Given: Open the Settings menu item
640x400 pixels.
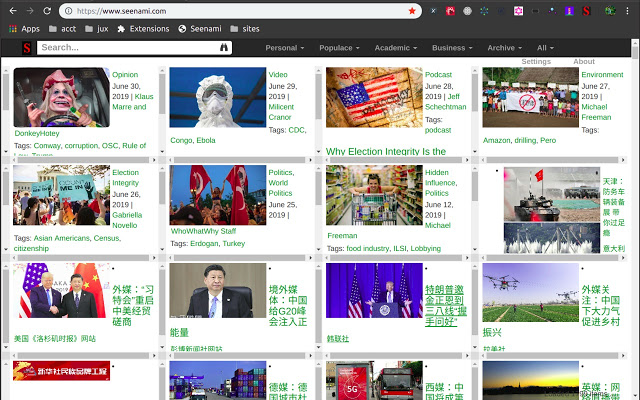Looking at the screenshot, I should tap(536, 61).
